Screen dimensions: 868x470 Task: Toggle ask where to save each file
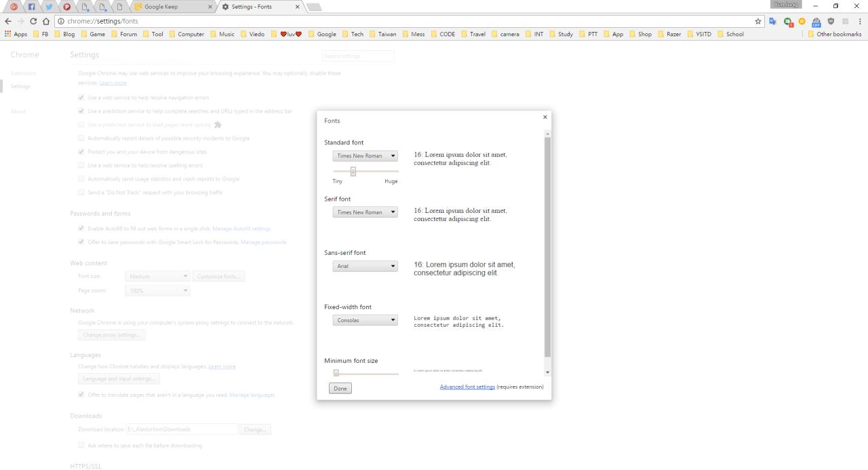pyautogui.click(x=81, y=446)
